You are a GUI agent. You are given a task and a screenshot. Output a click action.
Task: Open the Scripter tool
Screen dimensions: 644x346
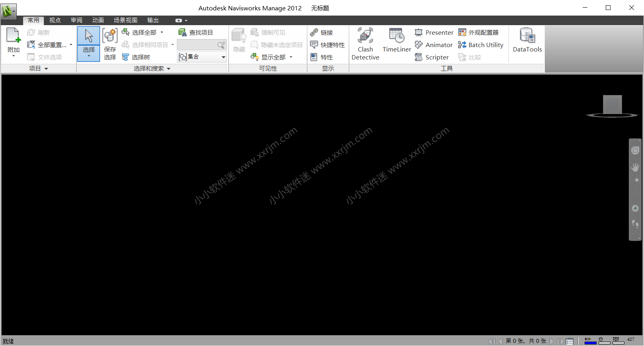point(432,57)
